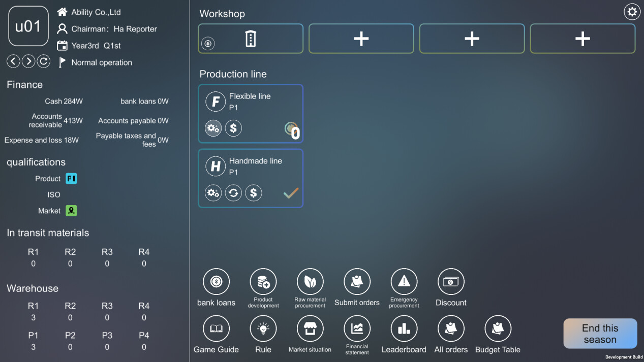This screenshot has height=362, width=644.
Task: Open Product development
Action: pos(263,281)
